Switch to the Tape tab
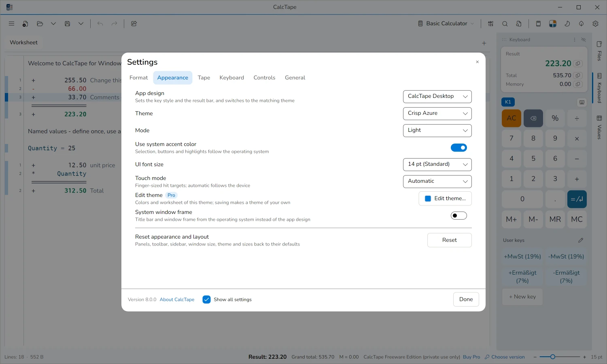 coord(204,78)
